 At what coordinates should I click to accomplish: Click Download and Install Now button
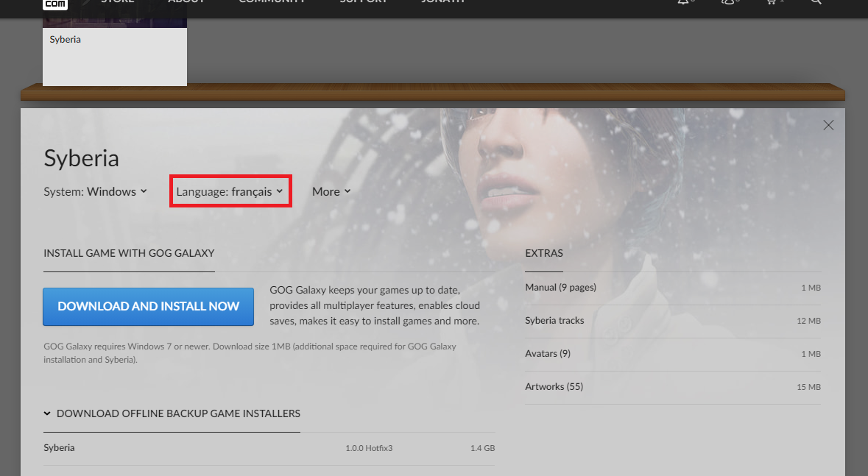pos(149,306)
